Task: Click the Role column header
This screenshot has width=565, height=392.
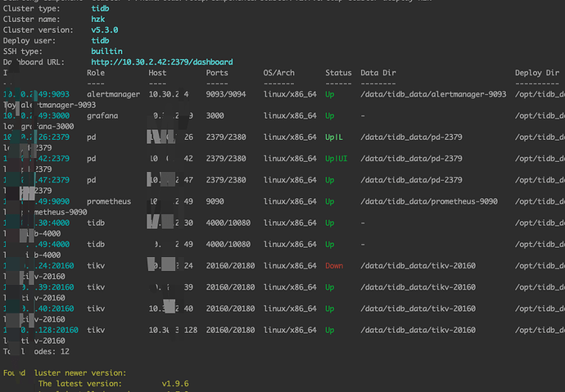Action: (96, 73)
